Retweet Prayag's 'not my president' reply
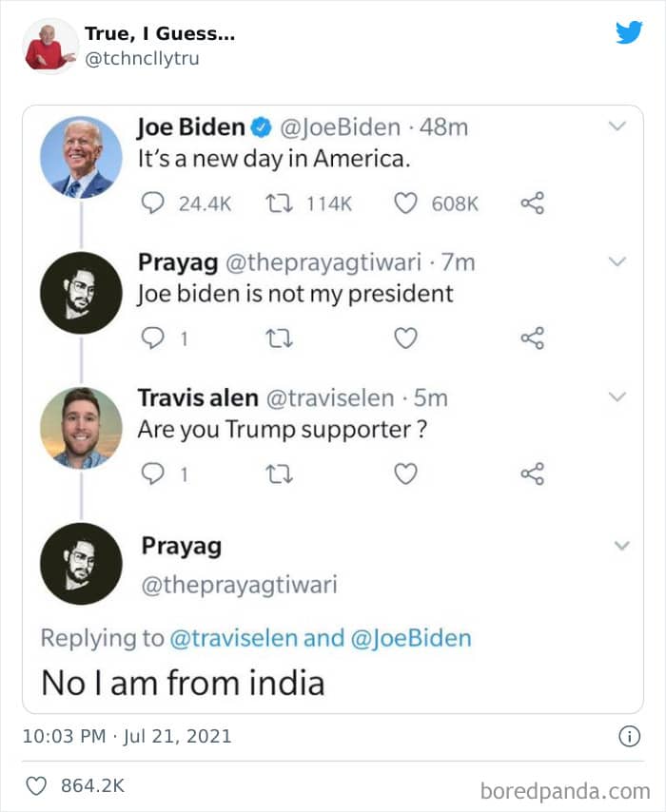 (x=283, y=338)
